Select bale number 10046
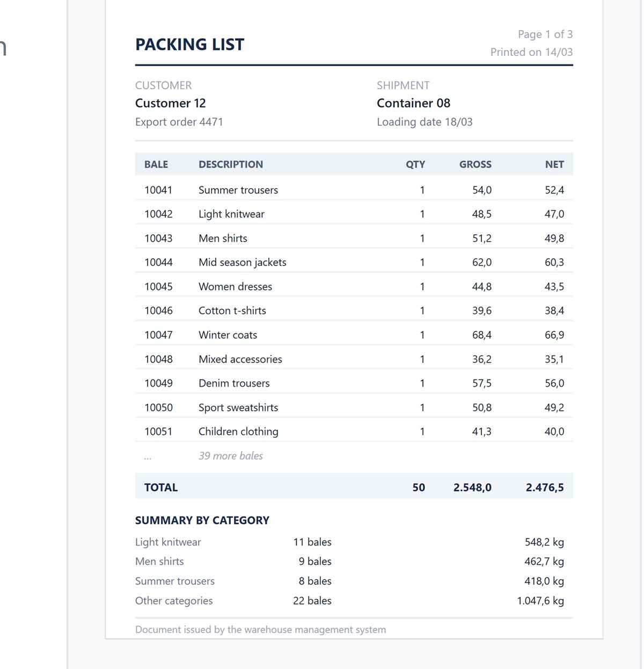Screen dimensions: 644x669 158,311
